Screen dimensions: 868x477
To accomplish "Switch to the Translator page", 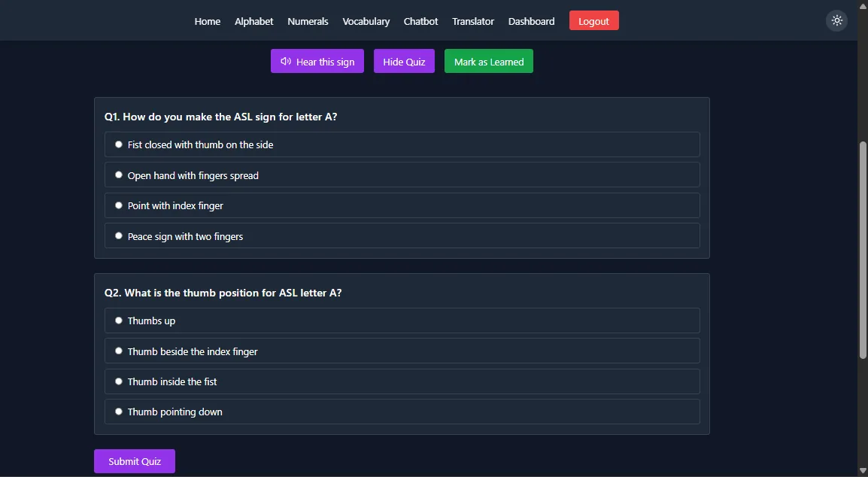I will coord(473,21).
